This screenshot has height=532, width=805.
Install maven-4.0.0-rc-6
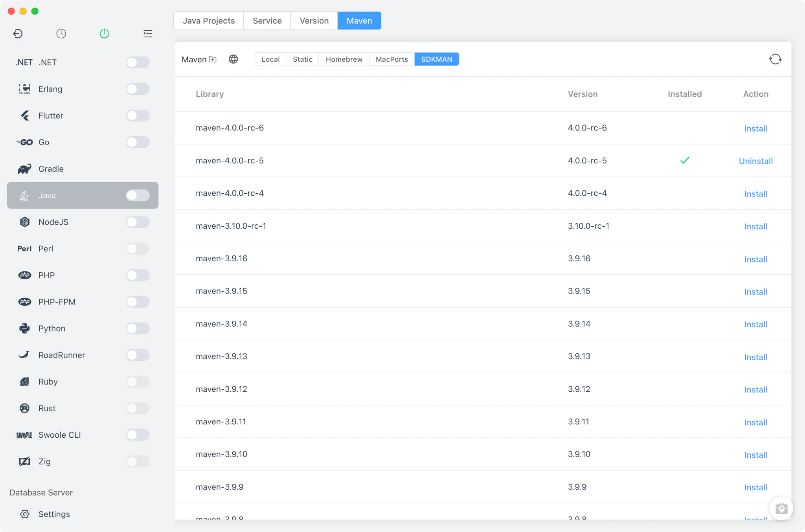point(755,128)
